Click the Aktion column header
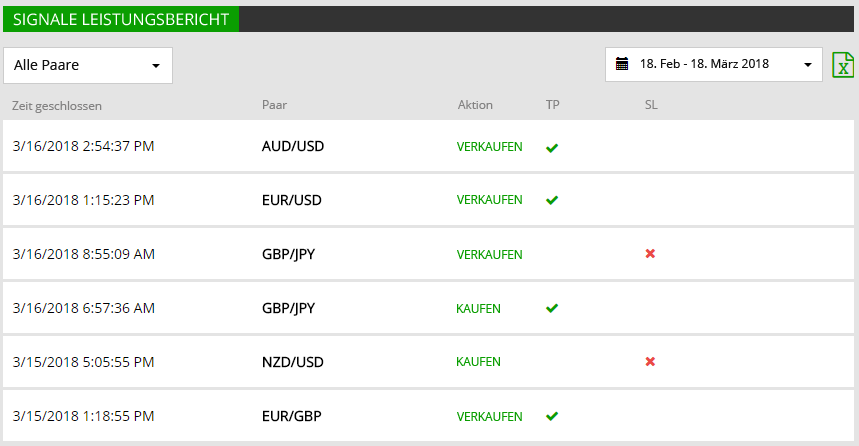This screenshot has width=859, height=446. tap(475, 105)
